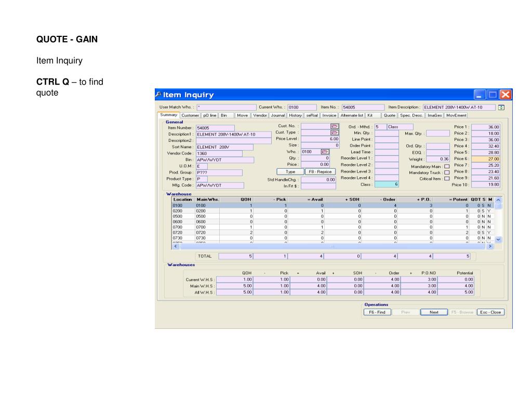Select warehouse row 0720
The image size is (532, 399).
[x=333, y=232]
